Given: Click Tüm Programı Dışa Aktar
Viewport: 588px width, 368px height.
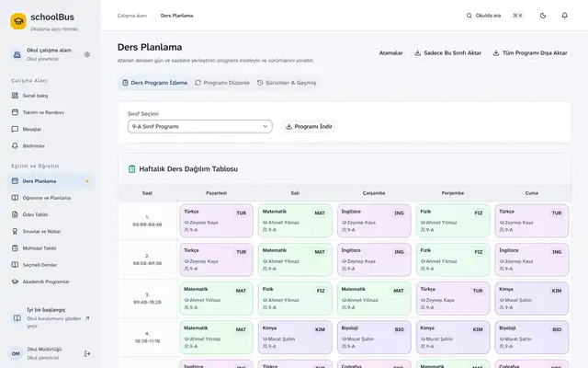Looking at the screenshot, I should (x=530, y=53).
